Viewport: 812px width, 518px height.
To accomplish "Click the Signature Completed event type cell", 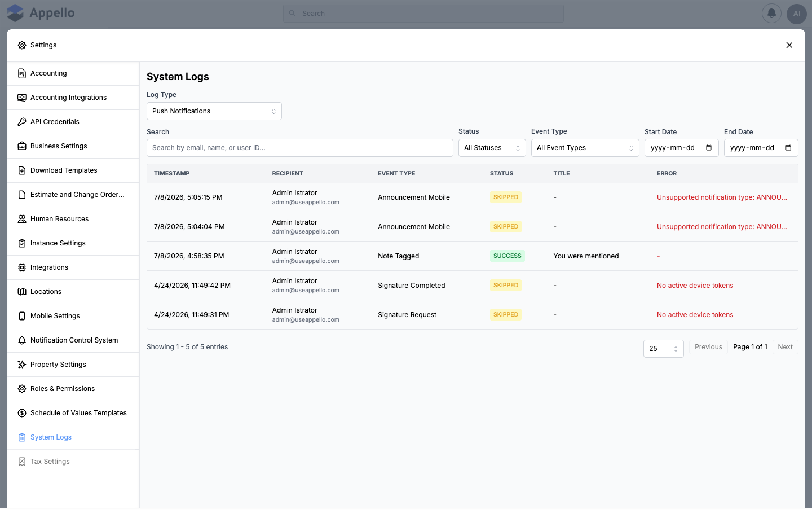I will click(412, 286).
